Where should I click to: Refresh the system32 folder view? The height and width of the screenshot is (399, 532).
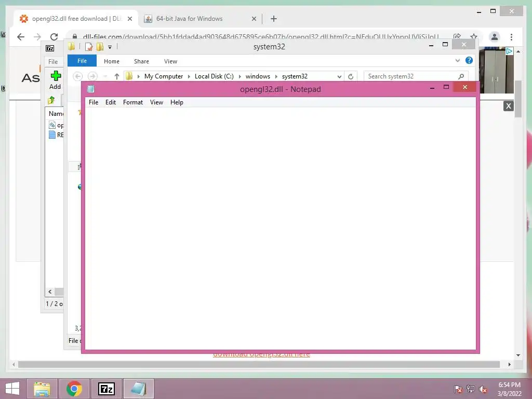pos(351,76)
